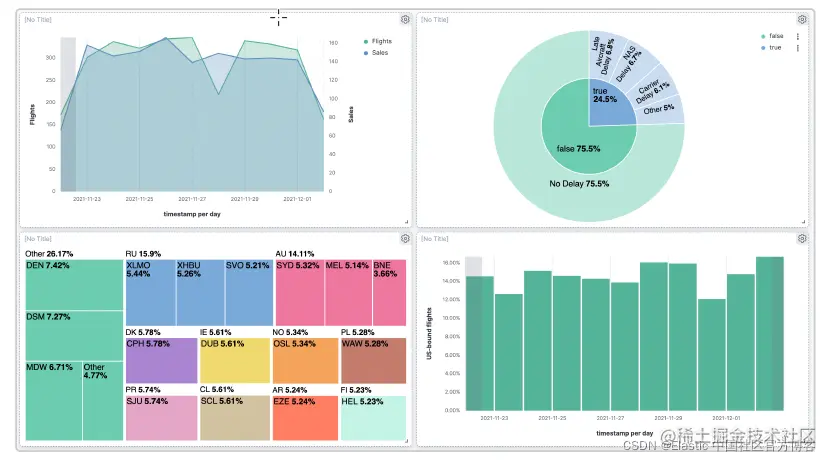Click the MDW 6.71% treemap tile
This screenshot has width=831, height=461.
(54, 401)
